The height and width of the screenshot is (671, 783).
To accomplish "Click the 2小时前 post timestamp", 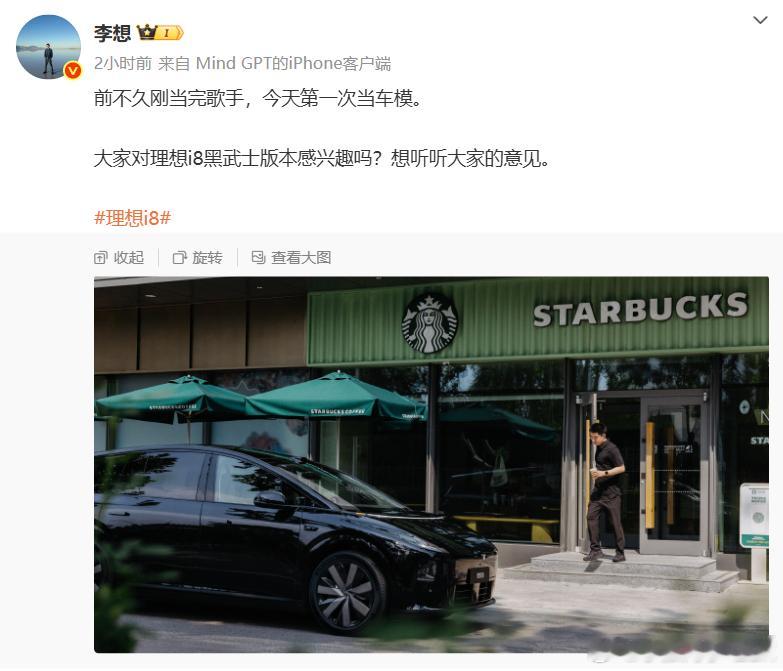I will point(123,63).
